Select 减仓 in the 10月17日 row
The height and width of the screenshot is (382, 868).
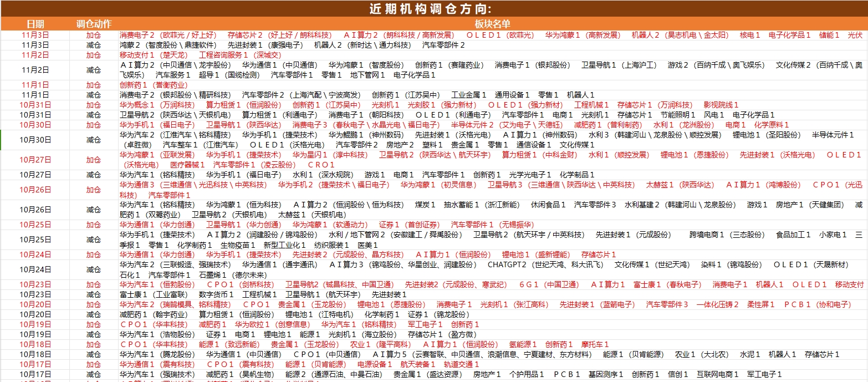coord(94,374)
